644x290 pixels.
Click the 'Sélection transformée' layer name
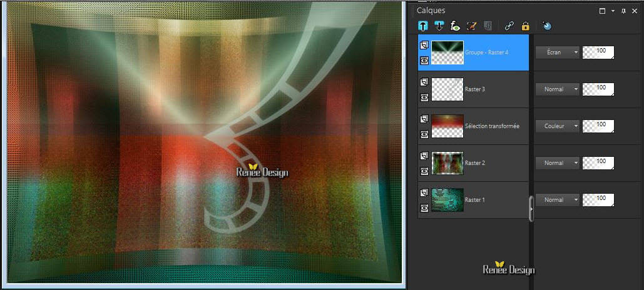pyautogui.click(x=492, y=126)
